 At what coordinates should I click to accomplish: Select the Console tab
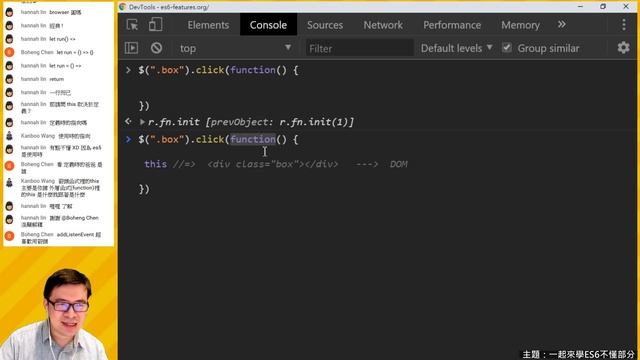268,25
